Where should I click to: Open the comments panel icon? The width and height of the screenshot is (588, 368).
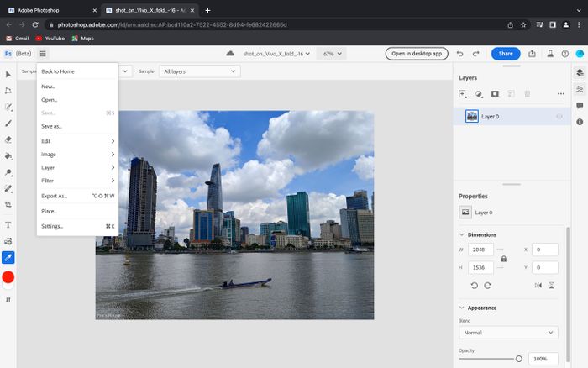pos(580,106)
